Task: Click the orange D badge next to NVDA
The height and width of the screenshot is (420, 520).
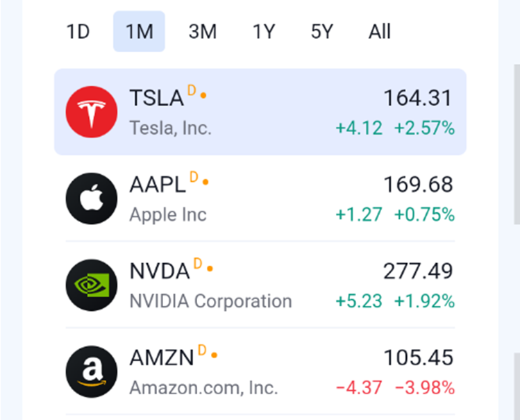Action: pos(198,263)
